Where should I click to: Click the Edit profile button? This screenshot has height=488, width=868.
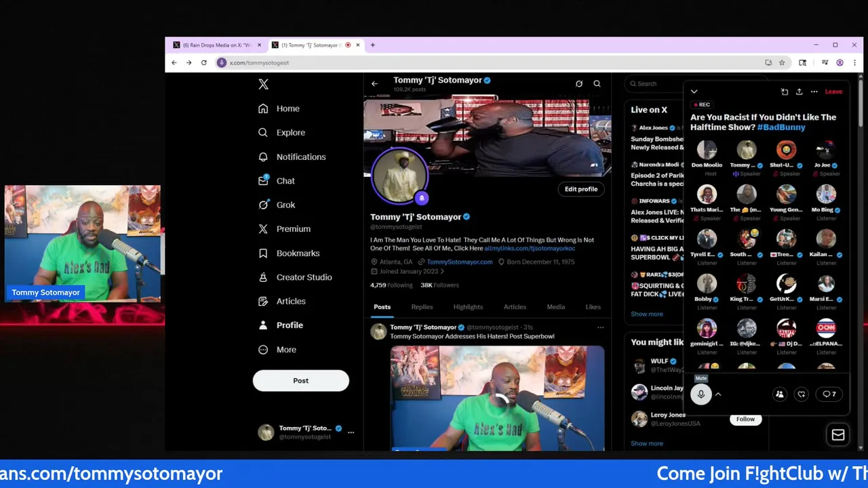pyautogui.click(x=581, y=189)
